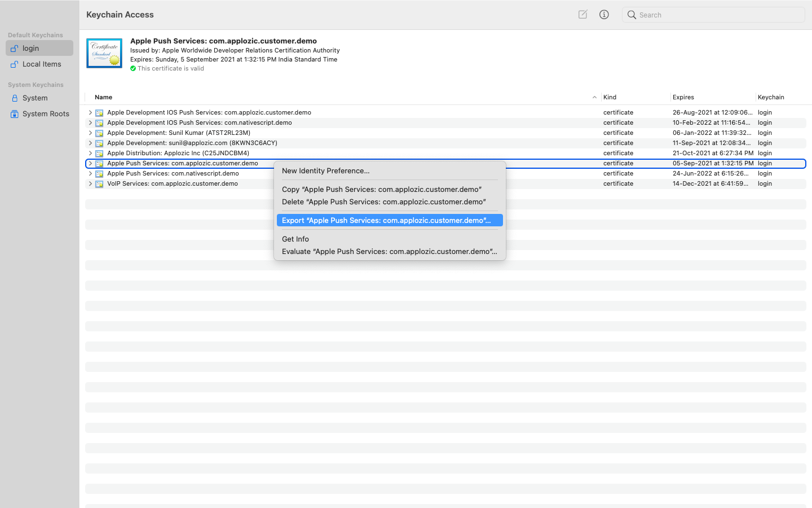Choose Evaluate “Apple Push Services” menu entry

click(390, 251)
